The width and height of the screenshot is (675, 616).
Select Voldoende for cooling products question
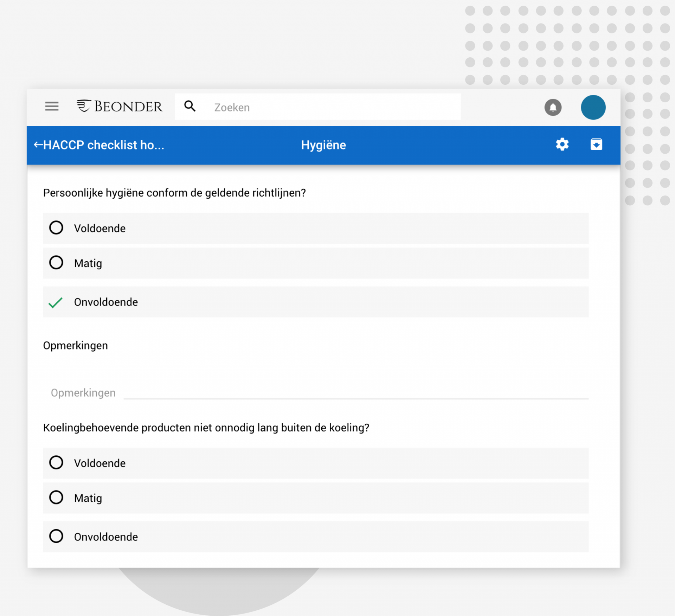click(56, 463)
